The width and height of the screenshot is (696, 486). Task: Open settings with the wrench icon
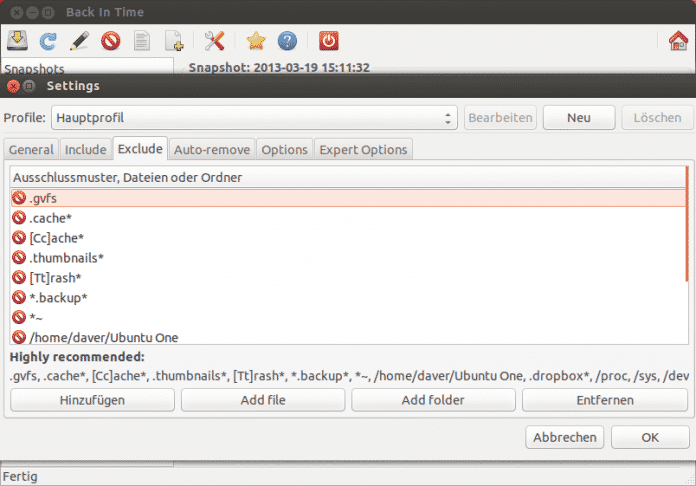pos(214,41)
